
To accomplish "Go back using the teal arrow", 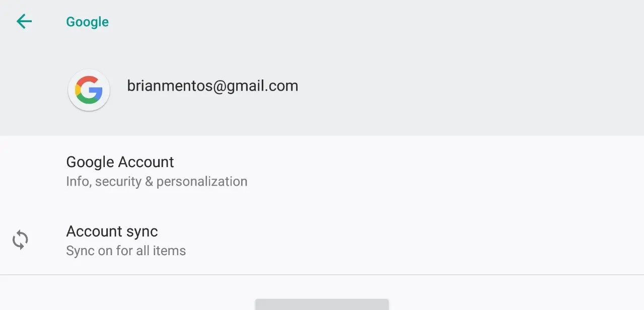I will tap(24, 21).
